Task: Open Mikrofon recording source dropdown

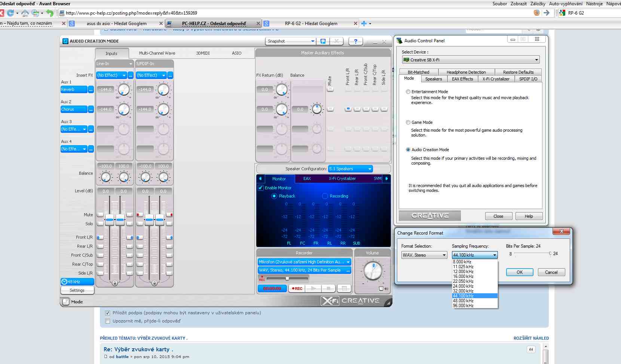Action: tap(304, 262)
